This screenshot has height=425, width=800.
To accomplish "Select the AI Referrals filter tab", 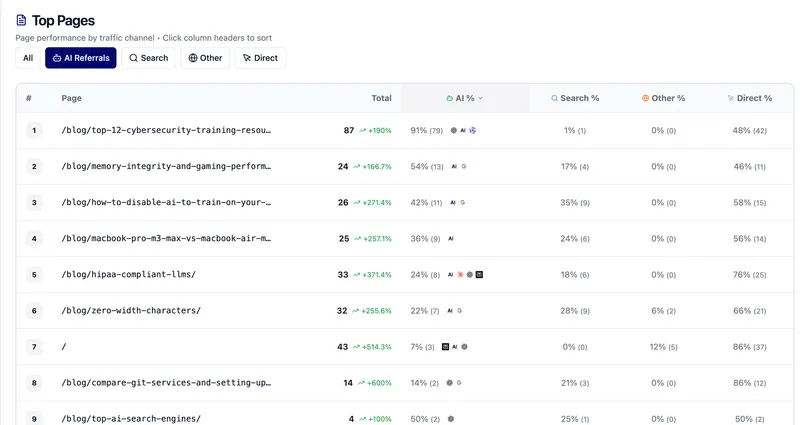I will point(81,58).
